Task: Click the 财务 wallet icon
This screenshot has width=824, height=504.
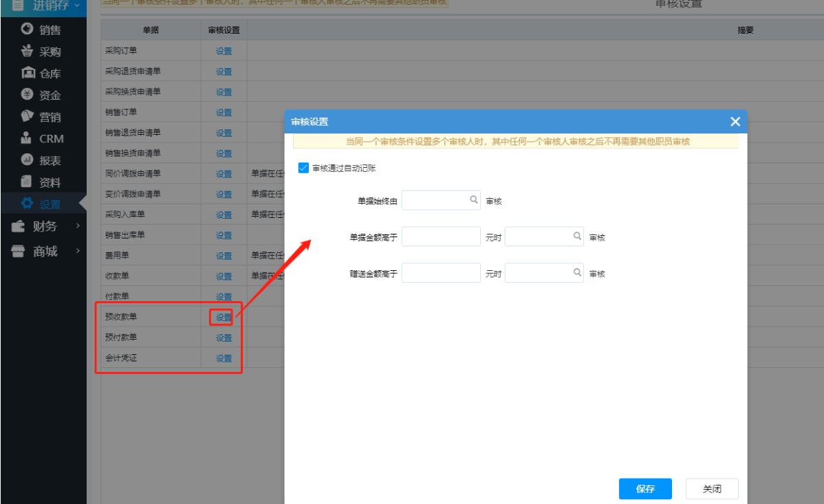Action: point(19,226)
